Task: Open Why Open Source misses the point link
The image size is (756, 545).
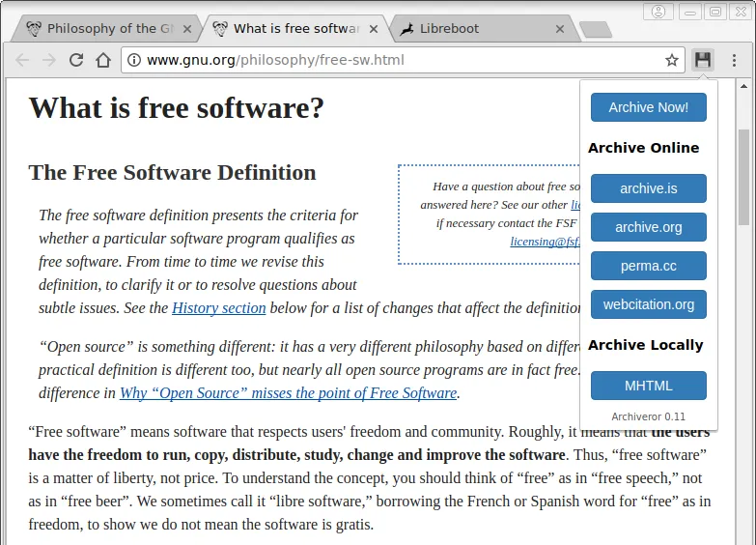Action: [289, 393]
